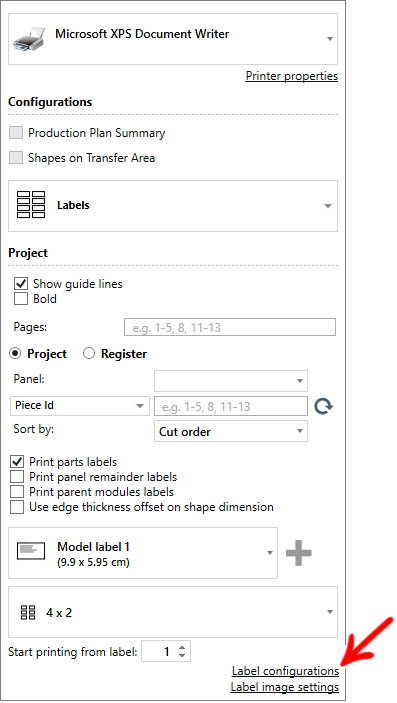The image size is (397, 703).
Task: Check Print panel remainder labels
Action: coord(17,477)
